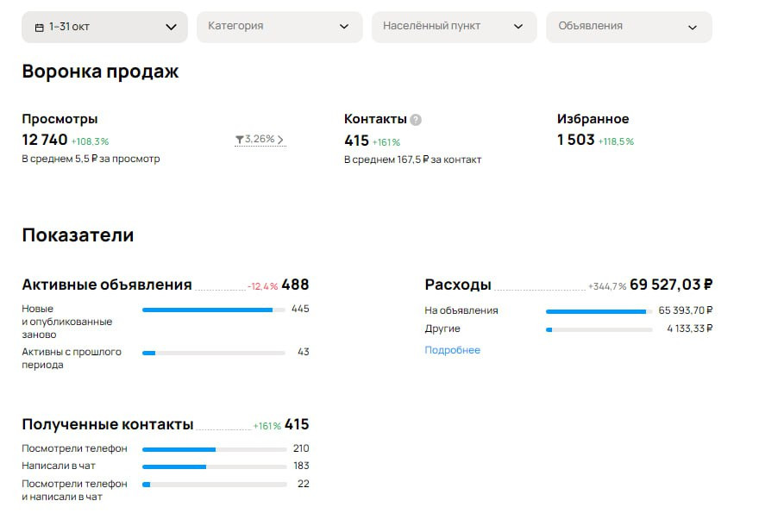Open the Категория dropdown
Screen dimensions: 784x532
279,27
